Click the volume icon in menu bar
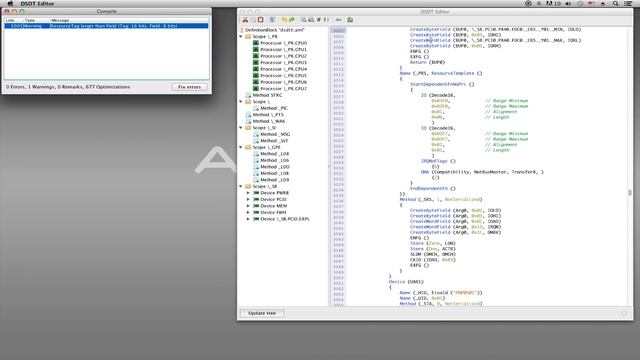 point(568,4)
